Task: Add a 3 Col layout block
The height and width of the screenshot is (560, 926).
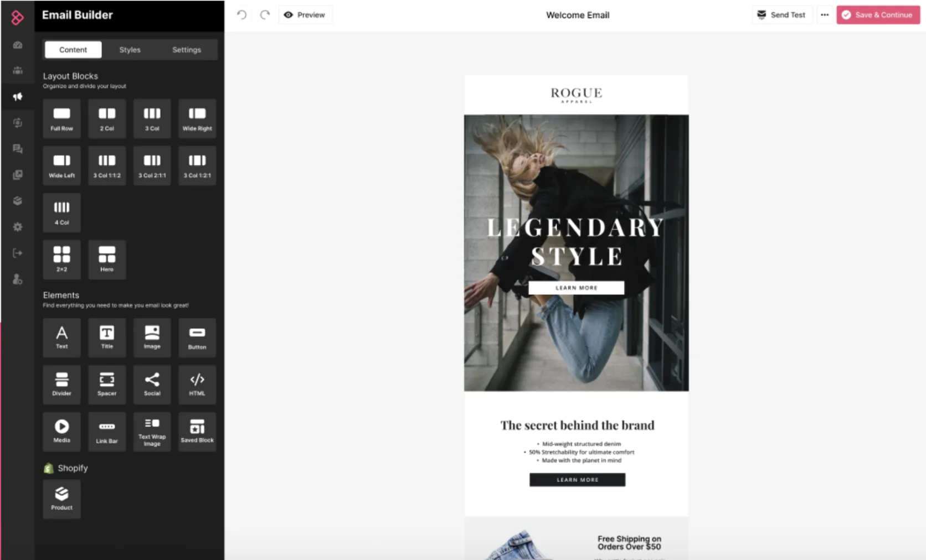Action: [152, 118]
